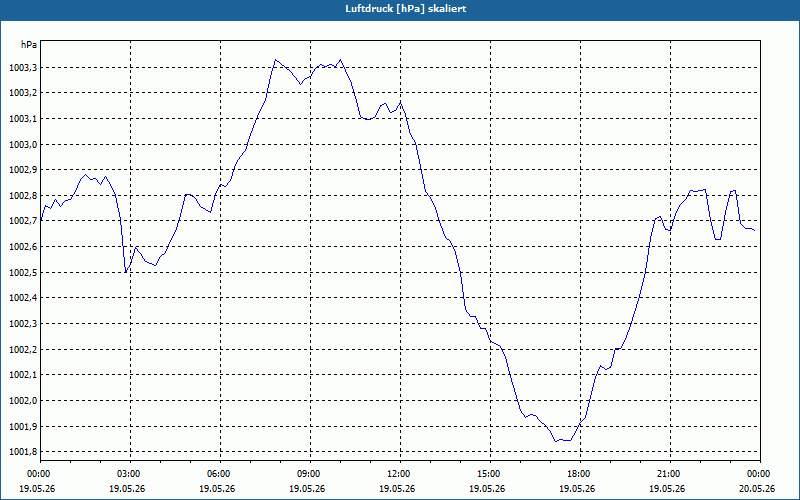Click the "hPa" unit label on the y-axis
The image size is (800, 500).
coord(29,45)
